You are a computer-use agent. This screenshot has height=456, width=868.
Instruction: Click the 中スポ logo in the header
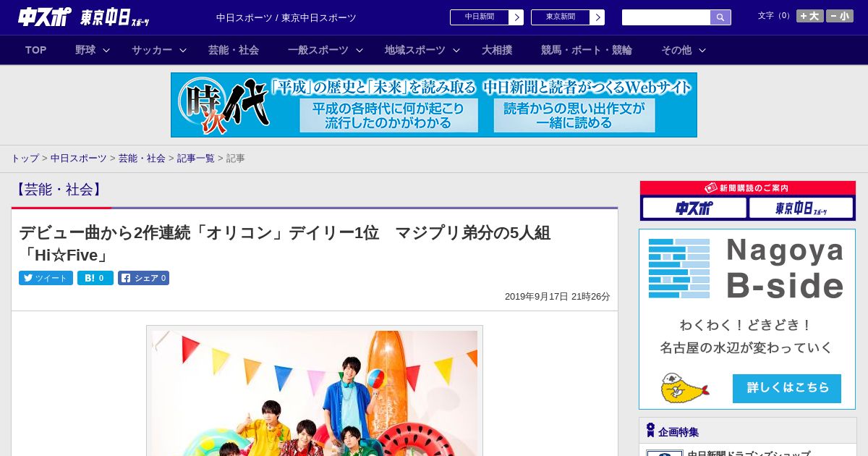coord(44,17)
